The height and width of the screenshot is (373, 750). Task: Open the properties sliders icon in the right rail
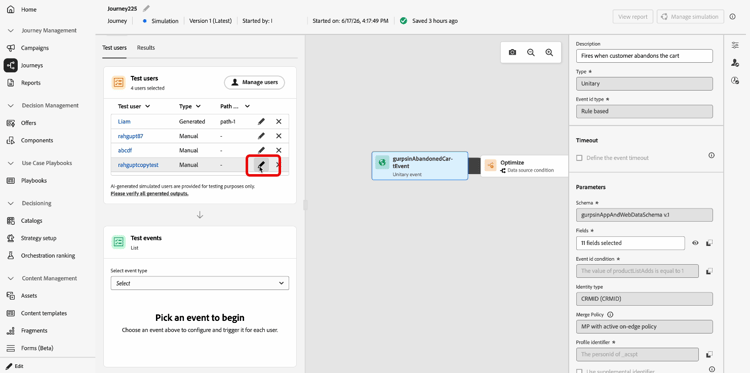tap(735, 45)
